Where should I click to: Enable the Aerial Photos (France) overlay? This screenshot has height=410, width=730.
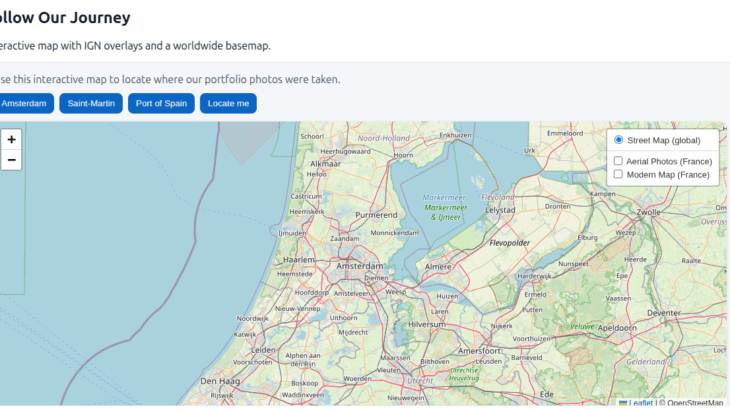[x=618, y=161]
